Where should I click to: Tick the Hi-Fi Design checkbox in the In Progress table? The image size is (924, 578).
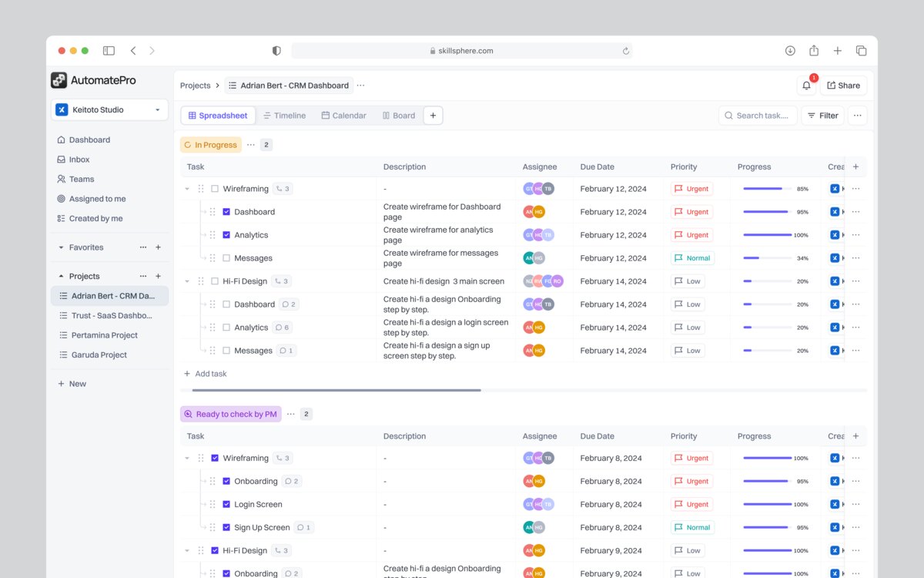[215, 281]
